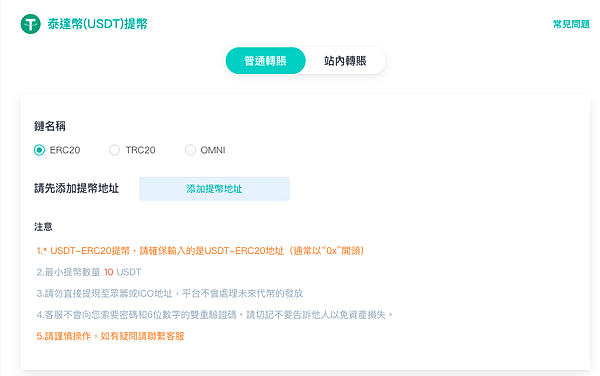Viewport: 600px width, 376px height.
Task: Click the 注意 heading
Action: point(43,226)
